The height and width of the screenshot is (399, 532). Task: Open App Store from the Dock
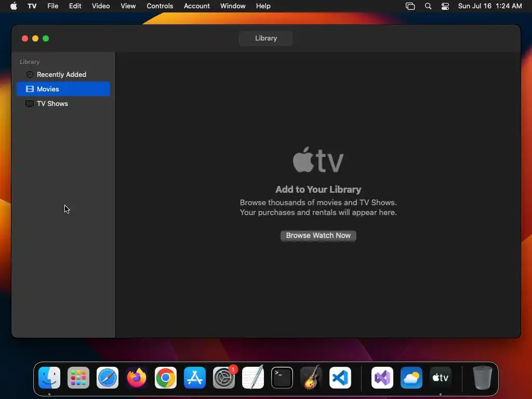[x=195, y=378]
